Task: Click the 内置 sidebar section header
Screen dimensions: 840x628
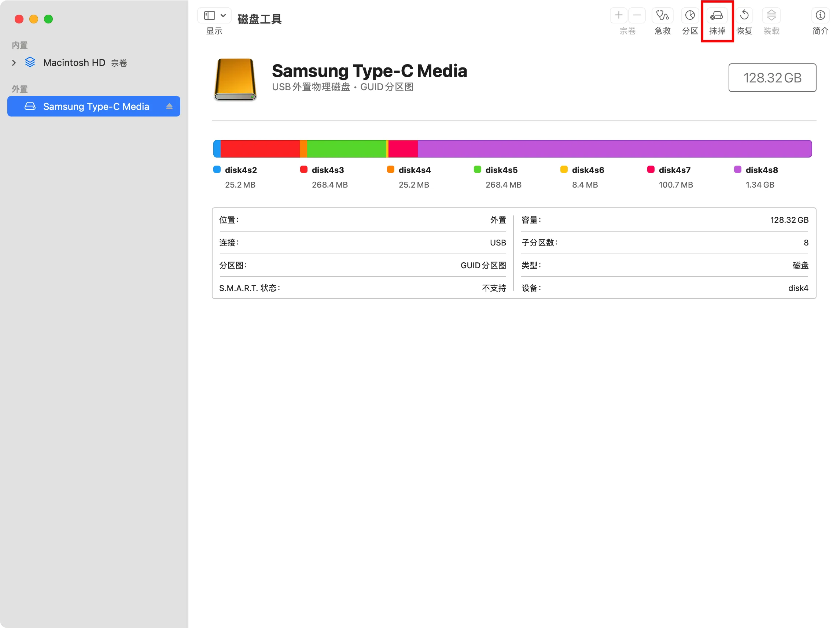Action: pyautogui.click(x=20, y=45)
